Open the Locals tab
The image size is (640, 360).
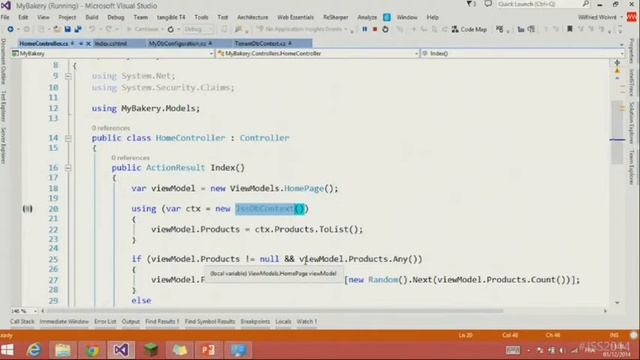(283, 322)
